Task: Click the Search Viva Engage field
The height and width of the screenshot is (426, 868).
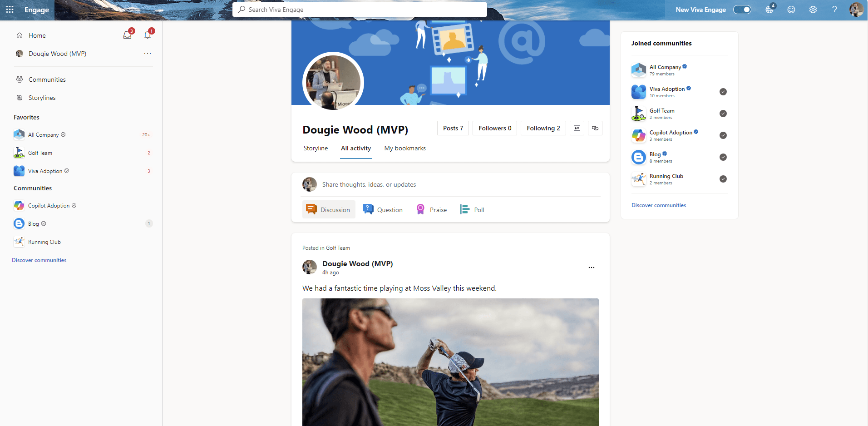Action: click(x=360, y=10)
